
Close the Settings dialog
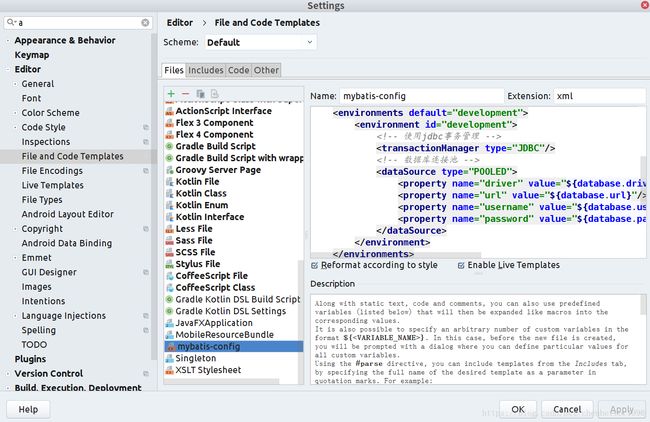645,5
